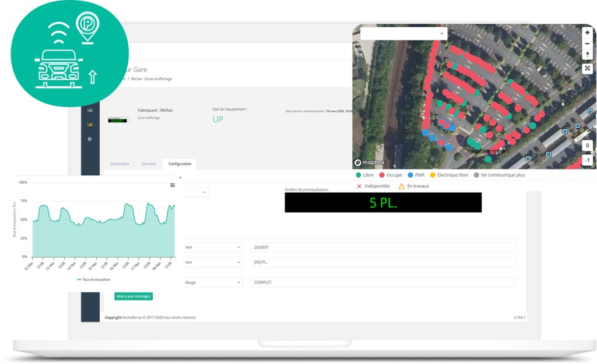Screen dimensions: 597x364
Task: Switch to floor level -1 on the map
Action: (x=587, y=160)
